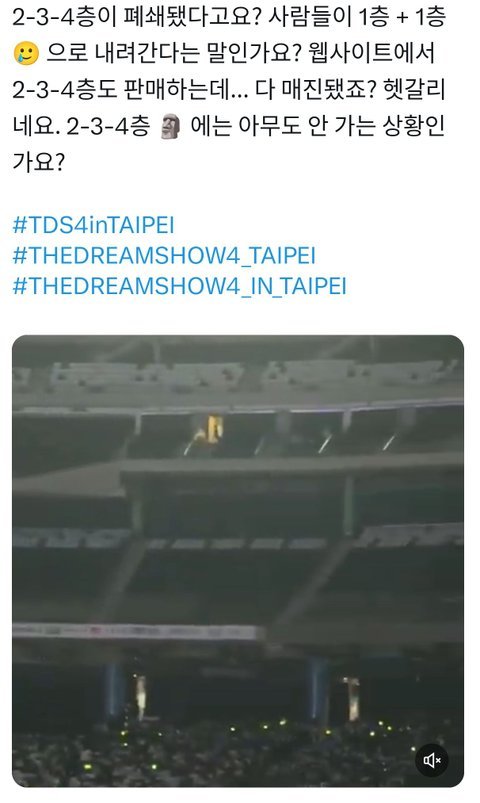Click the phrase '1층 + 1층' at line end
480x803 pixels.
coord(402,17)
